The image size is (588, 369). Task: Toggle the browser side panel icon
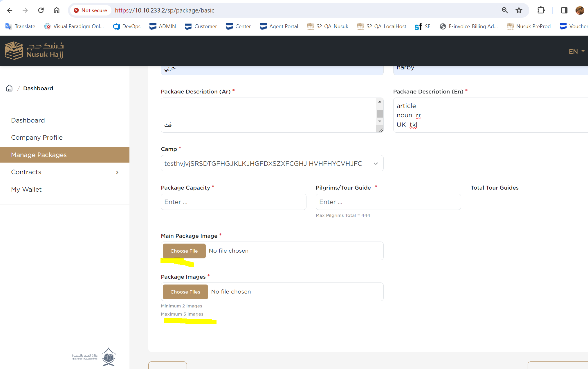tap(564, 10)
